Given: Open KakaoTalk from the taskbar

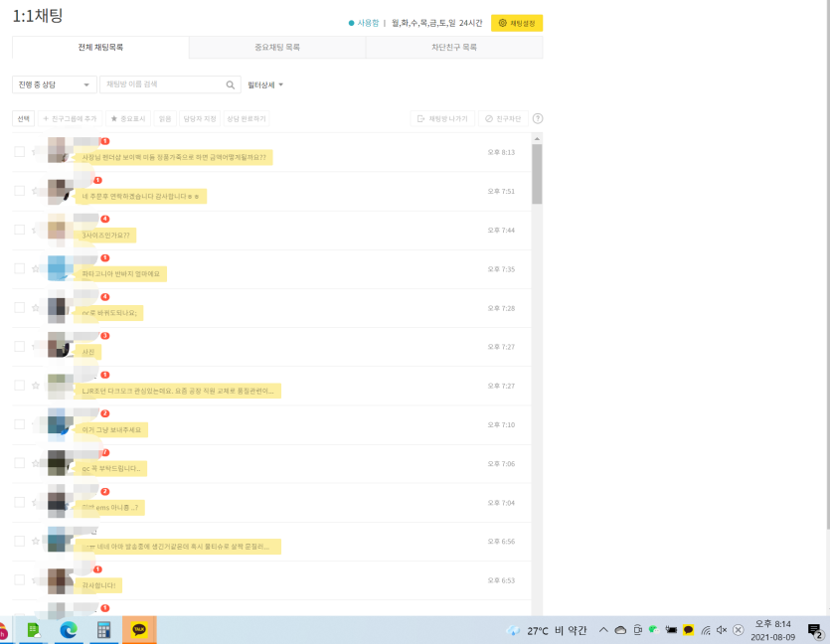Looking at the screenshot, I should click(139, 630).
